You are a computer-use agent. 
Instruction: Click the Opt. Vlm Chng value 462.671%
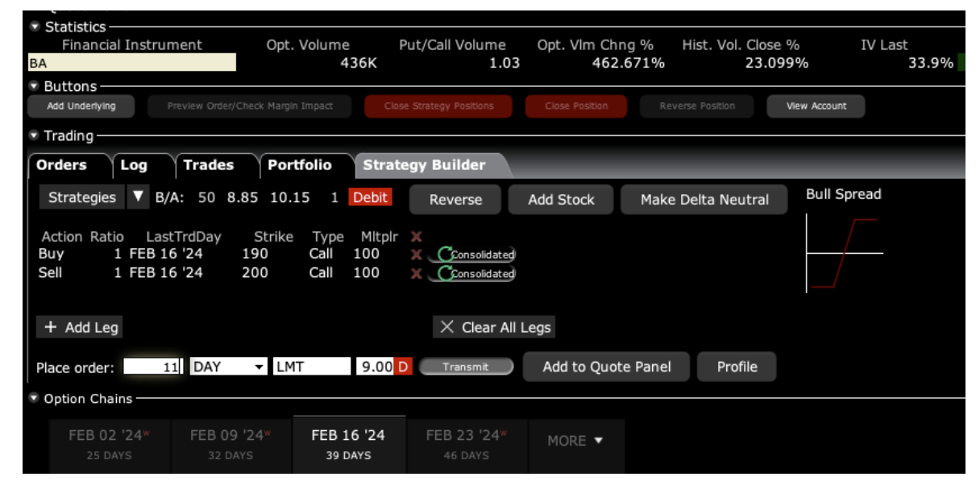pyautogui.click(x=629, y=63)
